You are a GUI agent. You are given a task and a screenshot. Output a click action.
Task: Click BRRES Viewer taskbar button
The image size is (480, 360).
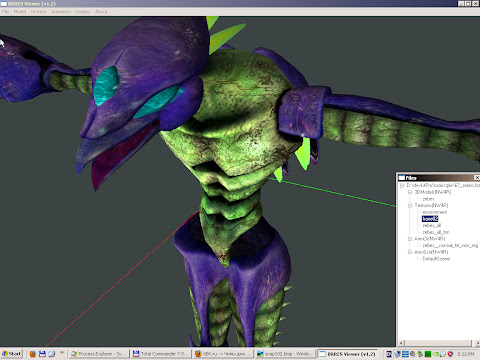347,354
